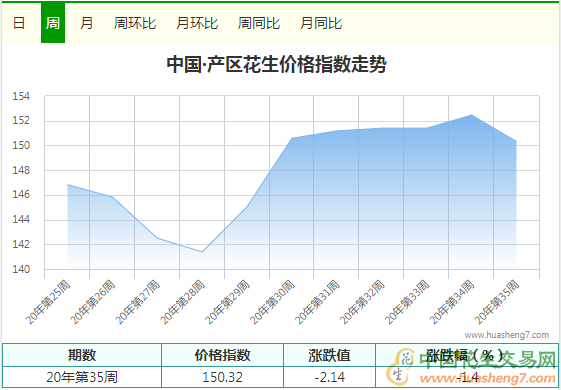Viewport: 561px width, 390px height.
Task: Select the 20年第35周 final data point
Action: pos(516,141)
